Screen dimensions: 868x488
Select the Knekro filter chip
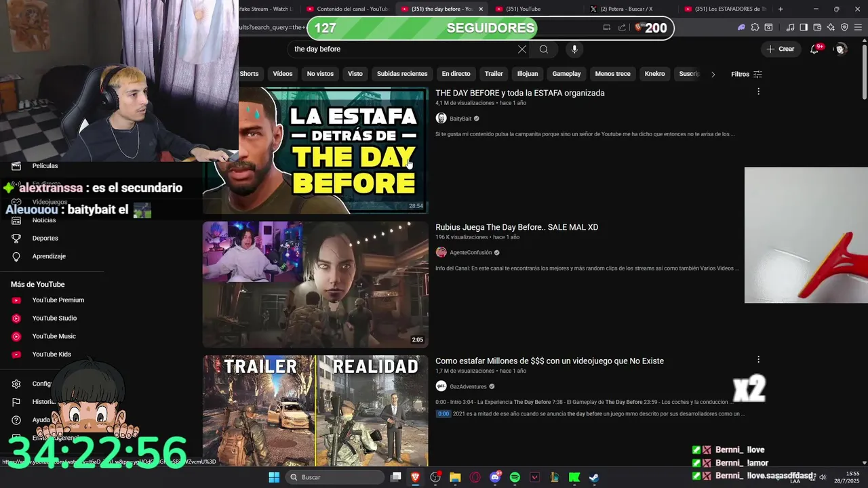click(x=654, y=74)
